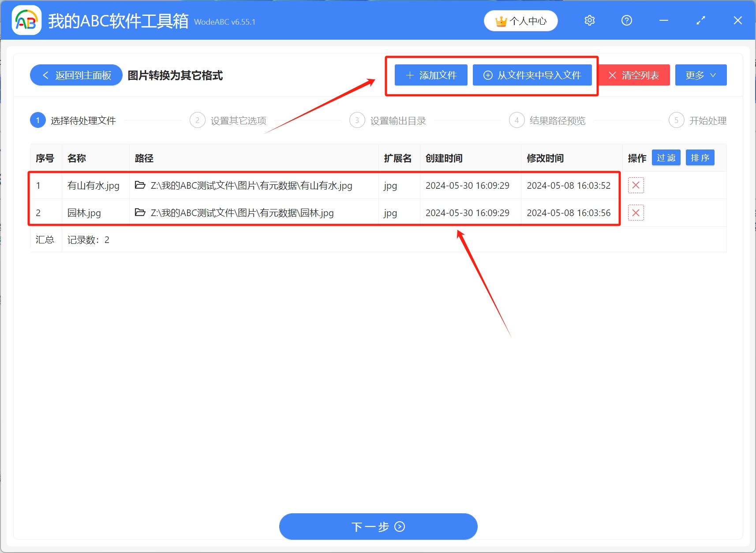Viewport: 756px width, 553px height.
Task: Toggle the fullscreen expand arrows icon
Action: point(700,21)
